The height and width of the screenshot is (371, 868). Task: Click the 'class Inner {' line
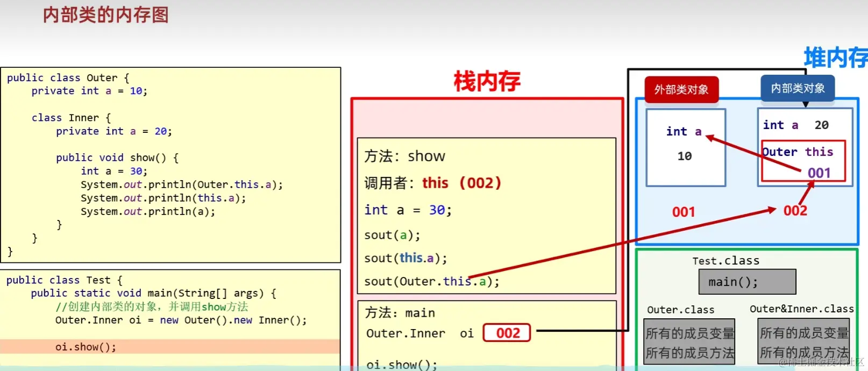pyautogui.click(x=71, y=118)
